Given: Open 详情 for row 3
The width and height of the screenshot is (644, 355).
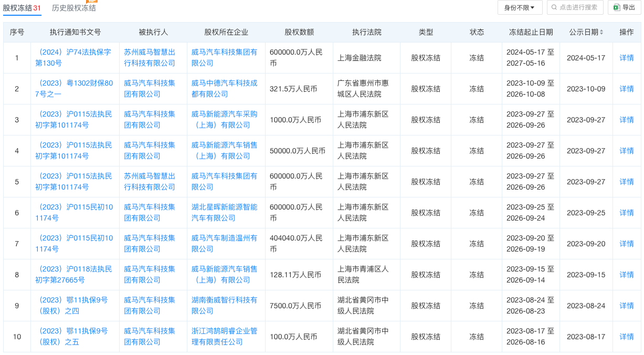Looking at the screenshot, I should point(627,120).
